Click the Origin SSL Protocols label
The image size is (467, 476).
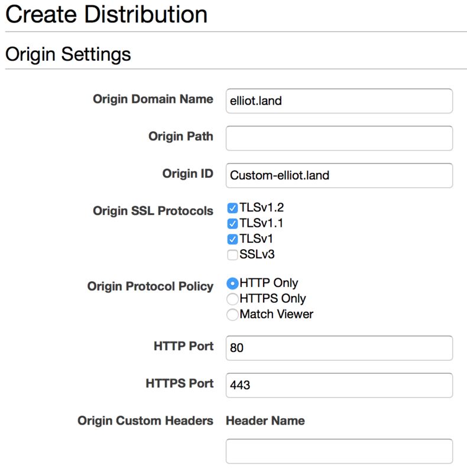[153, 211]
